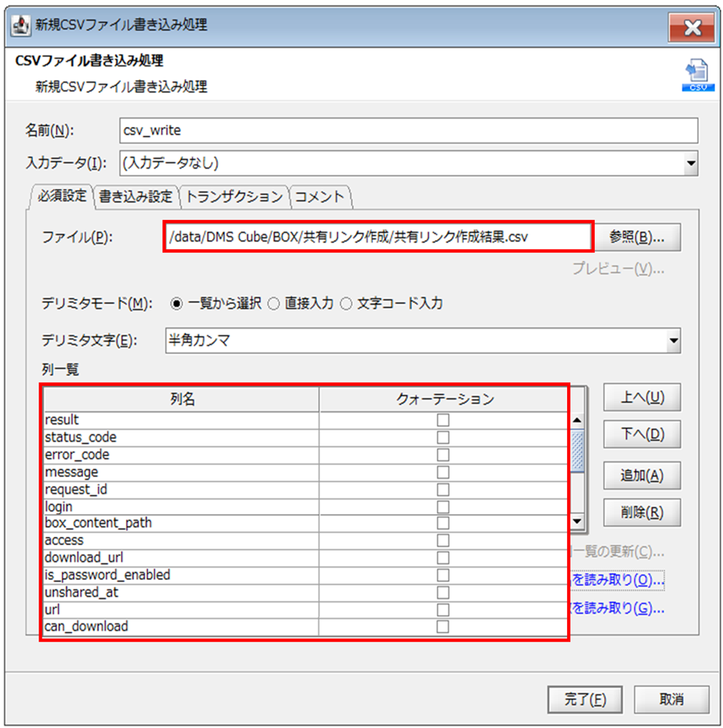Open the 入力データ dropdown
Screen dimensions: 723x728
(x=691, y=163)
